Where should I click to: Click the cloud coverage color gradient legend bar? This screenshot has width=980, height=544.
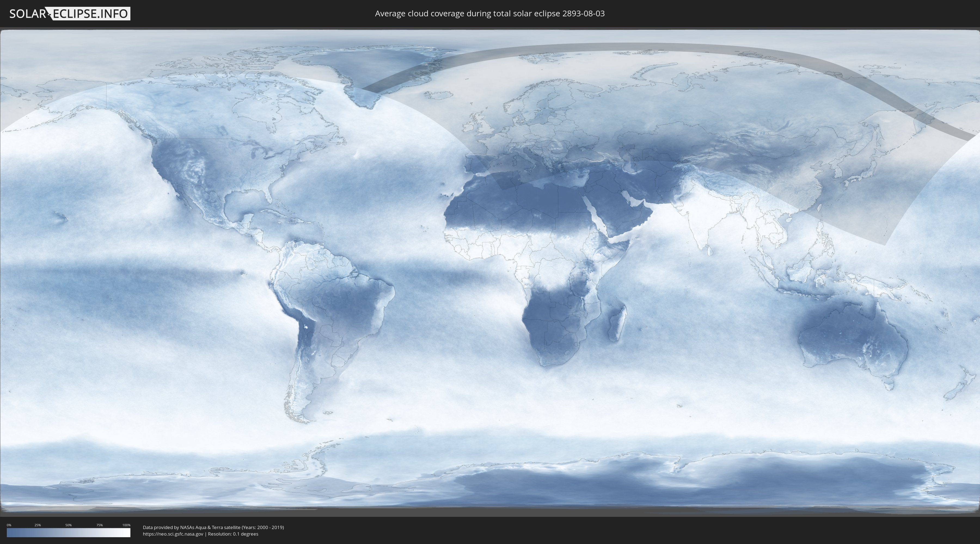(69, 532)
